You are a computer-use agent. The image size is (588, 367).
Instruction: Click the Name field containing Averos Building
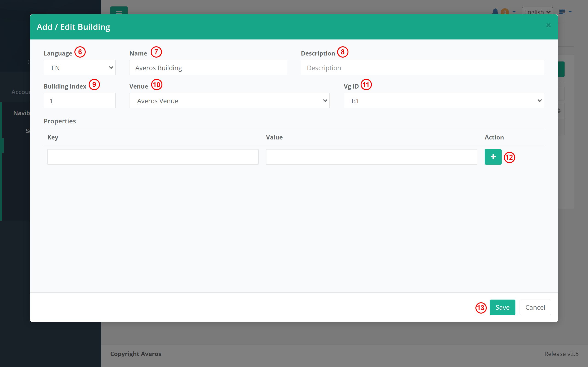point(208,68)
